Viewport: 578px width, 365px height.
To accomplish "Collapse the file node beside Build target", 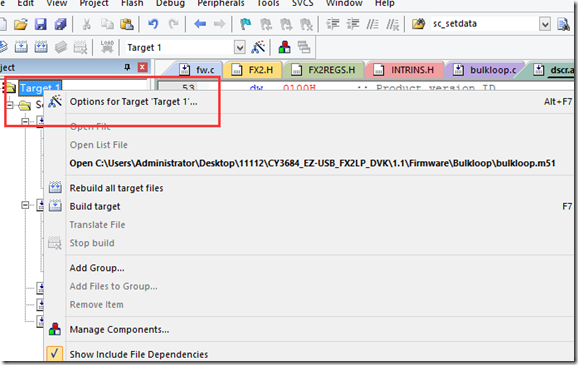I will tap(25, 205).
